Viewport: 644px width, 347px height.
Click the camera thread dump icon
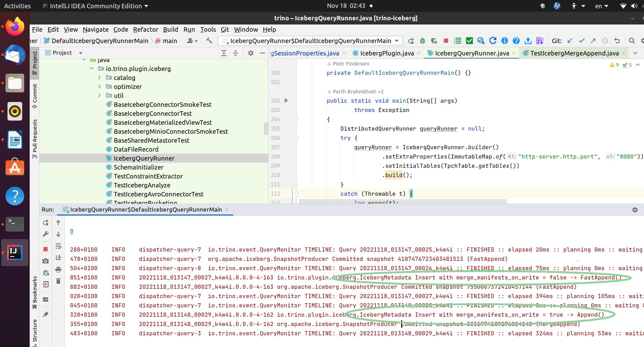(x=46, y=261)
